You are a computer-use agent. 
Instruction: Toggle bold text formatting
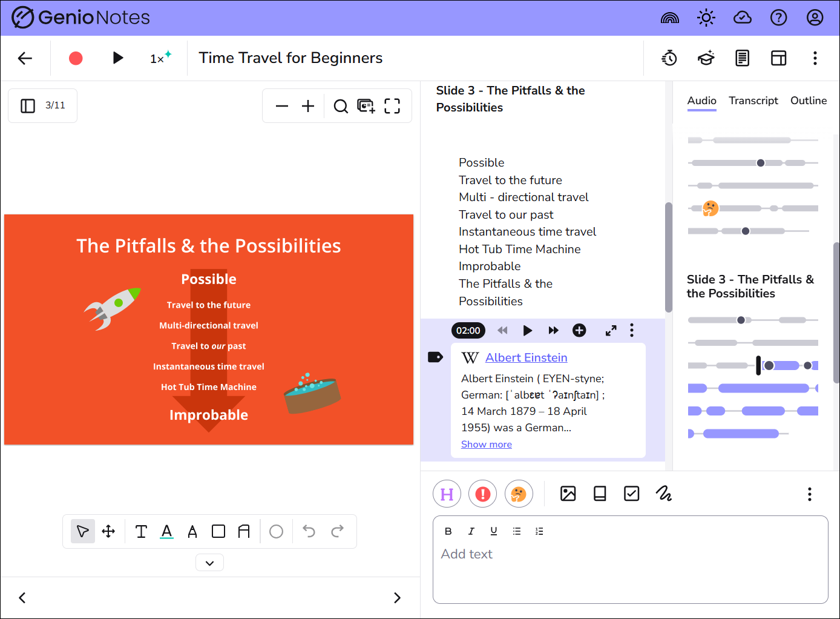448,531
